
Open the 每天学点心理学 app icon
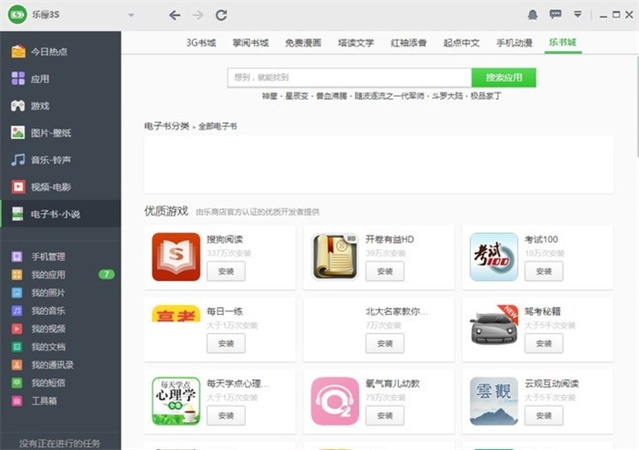point(176,401)
